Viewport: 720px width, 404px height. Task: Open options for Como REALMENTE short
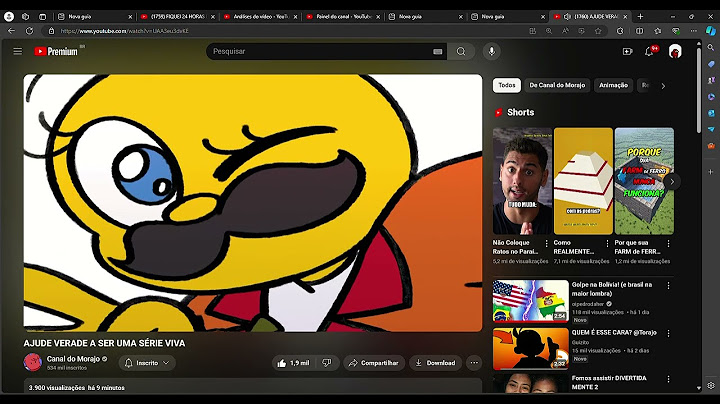(x=607, y=243)
